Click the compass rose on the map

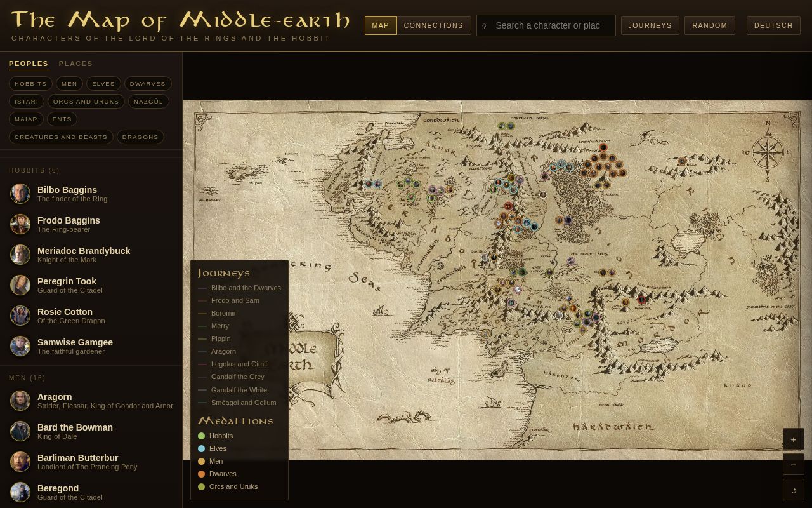(768, 151)
